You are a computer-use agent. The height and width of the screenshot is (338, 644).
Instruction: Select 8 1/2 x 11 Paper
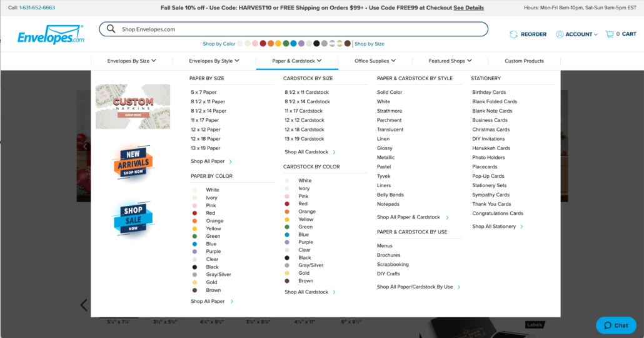click(208, 101)
